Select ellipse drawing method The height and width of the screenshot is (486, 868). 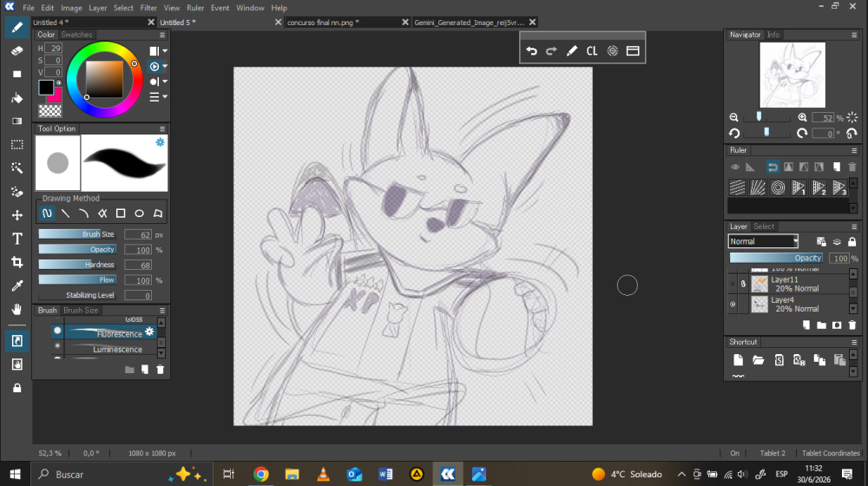click(x=139, y=213)
